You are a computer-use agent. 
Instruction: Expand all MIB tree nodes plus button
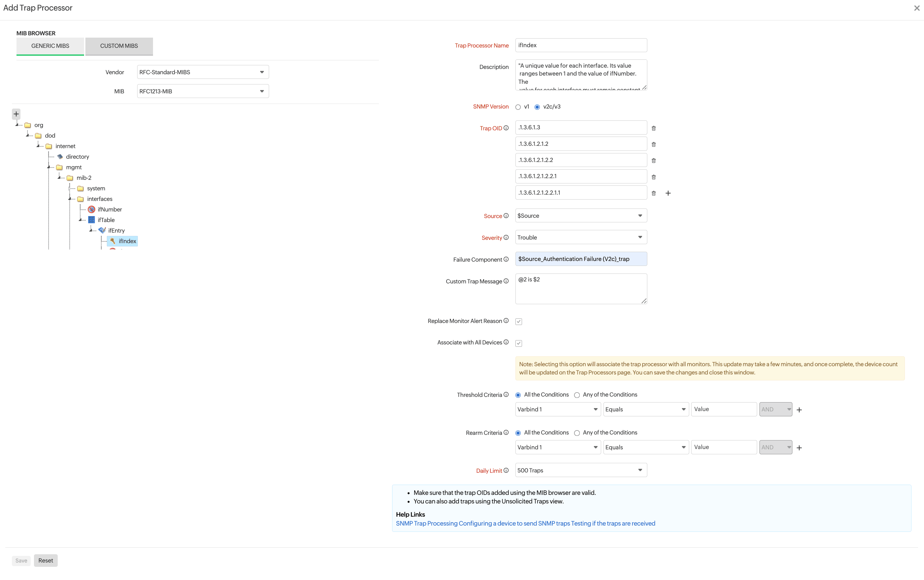coord(16,114)
